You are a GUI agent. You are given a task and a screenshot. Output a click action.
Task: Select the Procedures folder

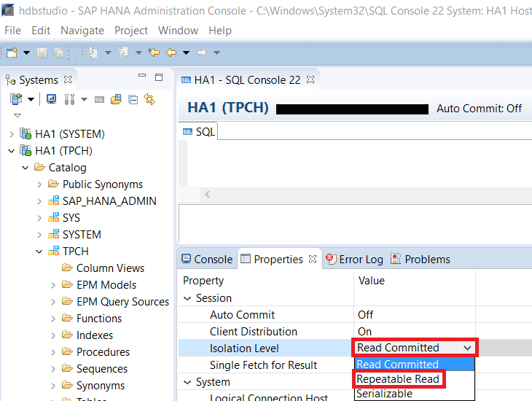[x=95, y=351]
